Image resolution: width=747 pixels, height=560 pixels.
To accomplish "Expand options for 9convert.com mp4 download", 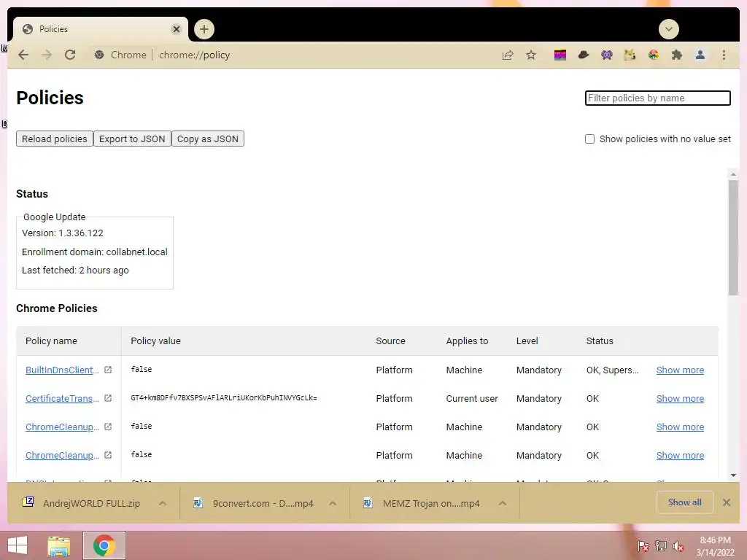I will (x=333, y=503).
